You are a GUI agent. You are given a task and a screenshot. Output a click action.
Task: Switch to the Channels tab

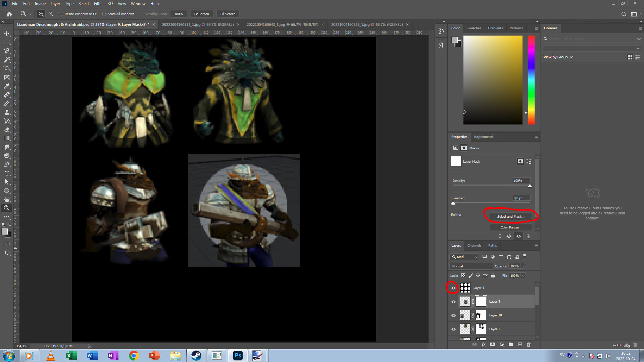[474, 246]
